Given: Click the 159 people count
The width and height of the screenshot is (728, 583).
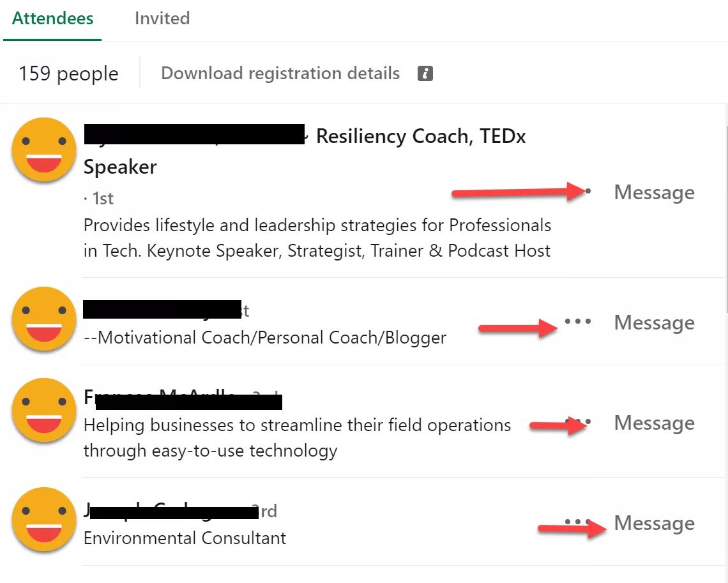Looking at the screenshot, I should click(x=68, y=73).
